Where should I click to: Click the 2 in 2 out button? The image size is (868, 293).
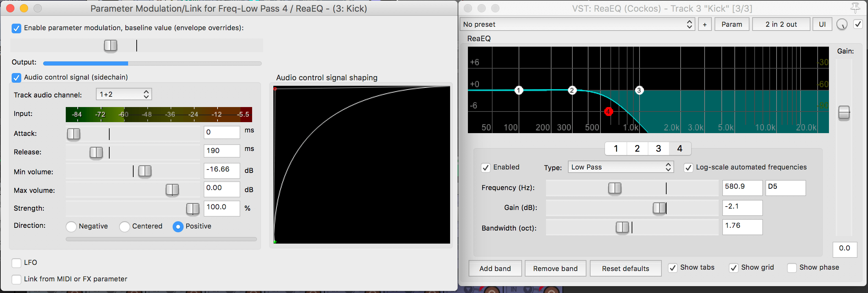tap(781, 24)
